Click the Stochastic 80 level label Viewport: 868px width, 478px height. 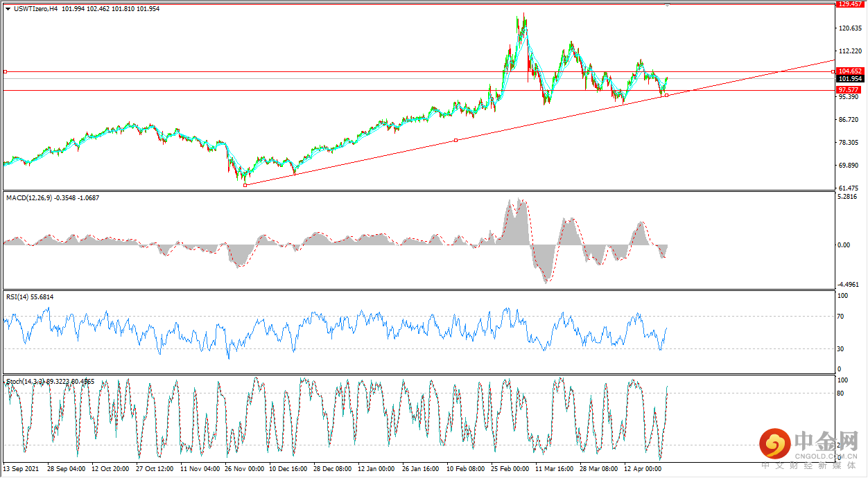tap(842, 393)
